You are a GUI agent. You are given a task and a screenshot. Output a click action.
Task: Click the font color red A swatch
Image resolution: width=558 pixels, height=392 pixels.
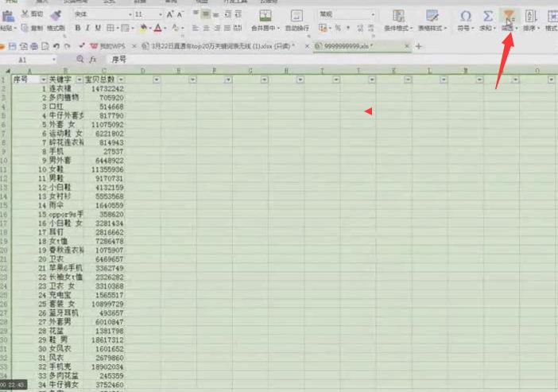click(x=159, y=28)
